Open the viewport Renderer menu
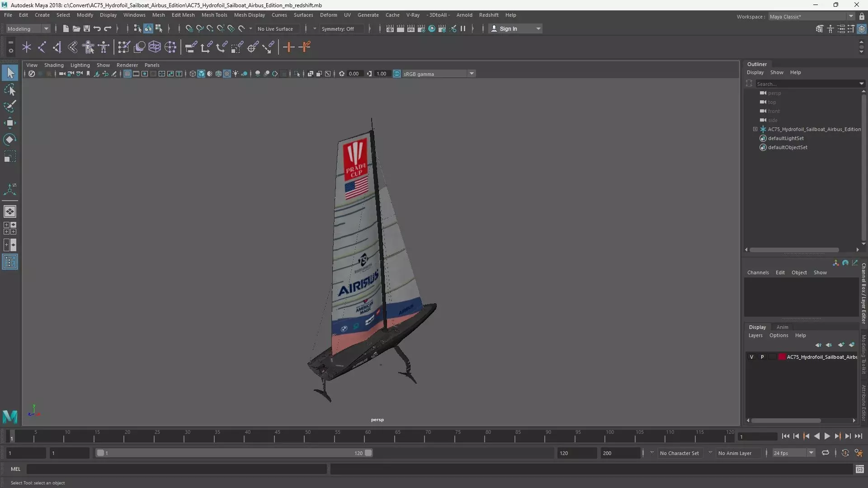This screenshot has height=488, width=868. 127,65
